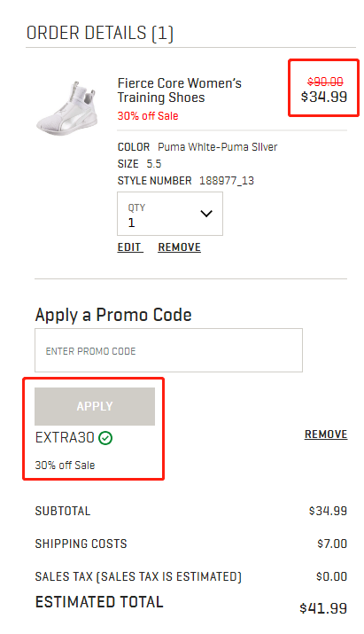
Task: Click the green checkmark icon beside EXTRA30
Action: coord(105,438)
